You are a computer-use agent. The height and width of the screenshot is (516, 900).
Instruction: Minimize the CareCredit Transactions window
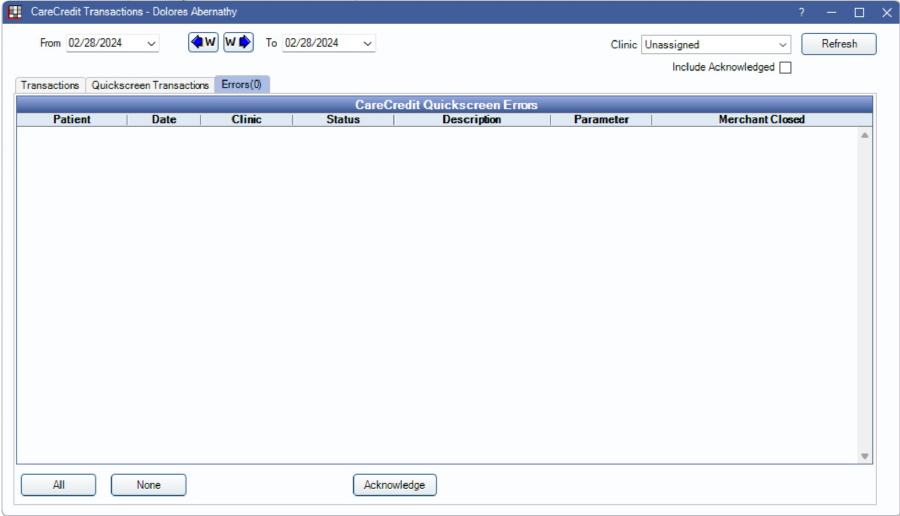tap(831, 12)
